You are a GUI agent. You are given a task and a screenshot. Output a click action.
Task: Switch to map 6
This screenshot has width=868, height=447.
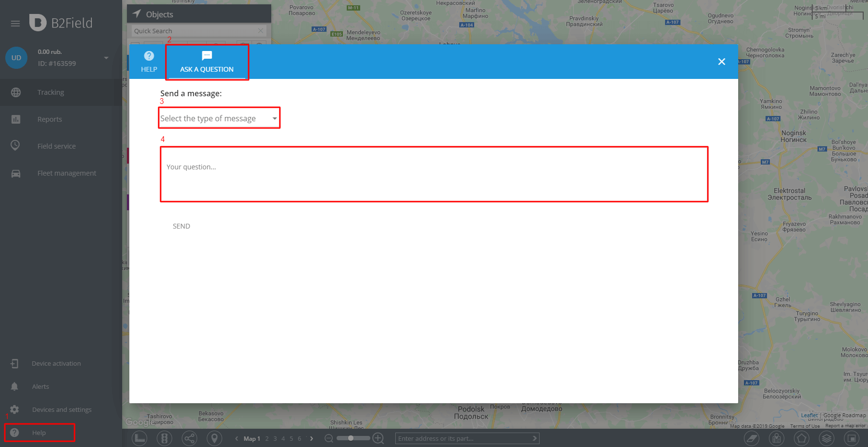[x=299, y=439]
